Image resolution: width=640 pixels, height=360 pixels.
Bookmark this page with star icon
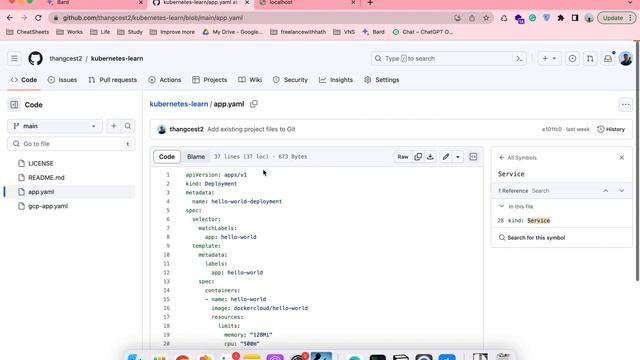[486, 18]
